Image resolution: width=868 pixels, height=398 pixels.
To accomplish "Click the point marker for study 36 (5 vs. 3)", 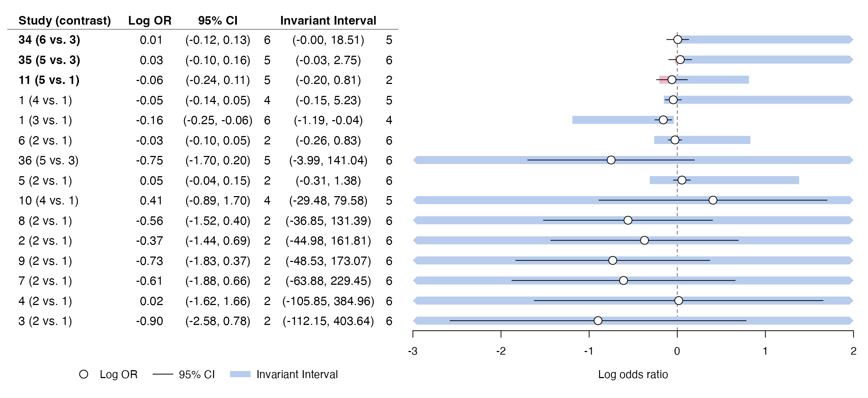I will (x=611, y=160).
